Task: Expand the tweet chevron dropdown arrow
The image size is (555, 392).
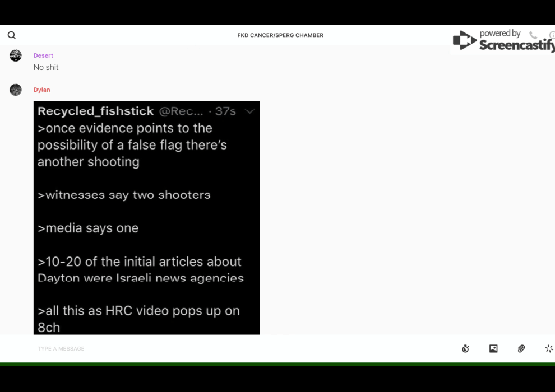Action: [x=250, y=111]
